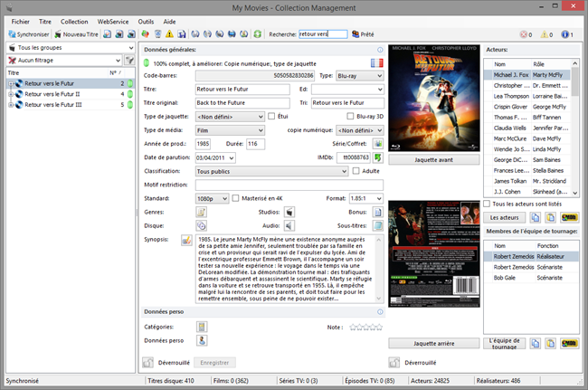Open the Type de jaquette dropdown
The height and width of the screenshot is (390, 588).
230,117
